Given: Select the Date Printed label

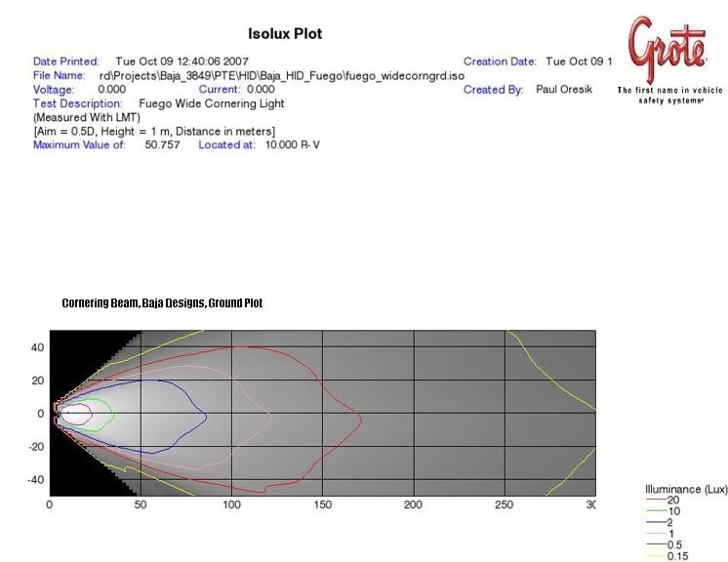Looking at the screenshot, I should (66, 61).
